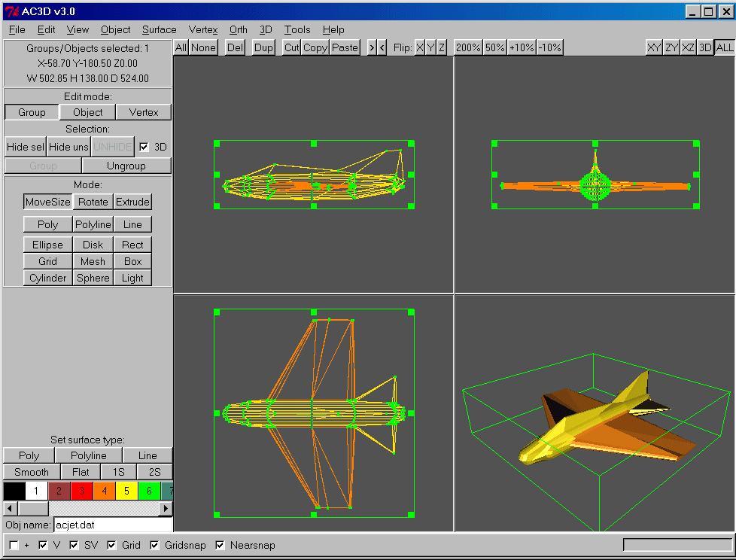Click the Dup duplicate button
Viewport: 736px width, 560px height.
pyautogui.click(x=263, y=47)
